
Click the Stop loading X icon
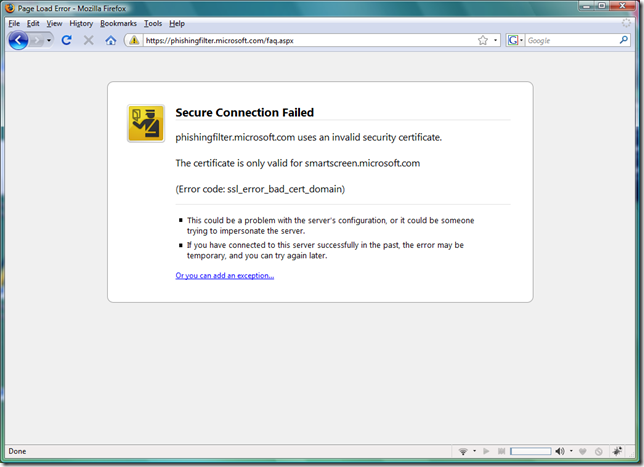[x=88, y=40]
